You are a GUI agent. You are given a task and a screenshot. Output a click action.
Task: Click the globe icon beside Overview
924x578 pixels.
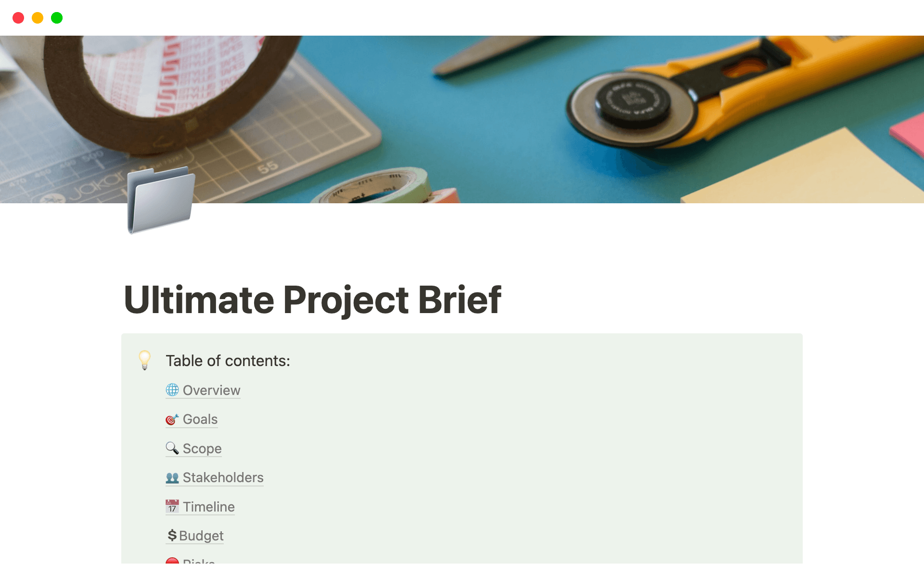pyautogui.click(x=172, y=390)
